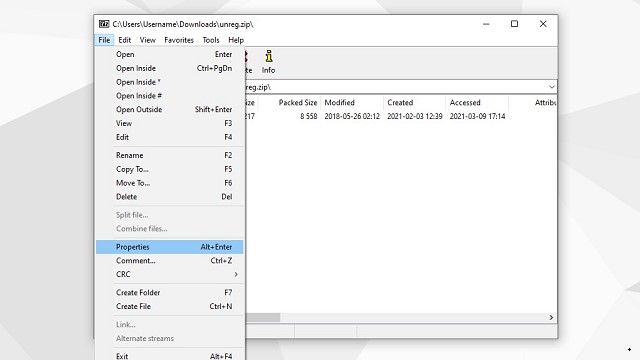Image resolution: width=640 pixels, height=360 pixels.
Task: Select View F3 in File menu
Action: (169, 123)
